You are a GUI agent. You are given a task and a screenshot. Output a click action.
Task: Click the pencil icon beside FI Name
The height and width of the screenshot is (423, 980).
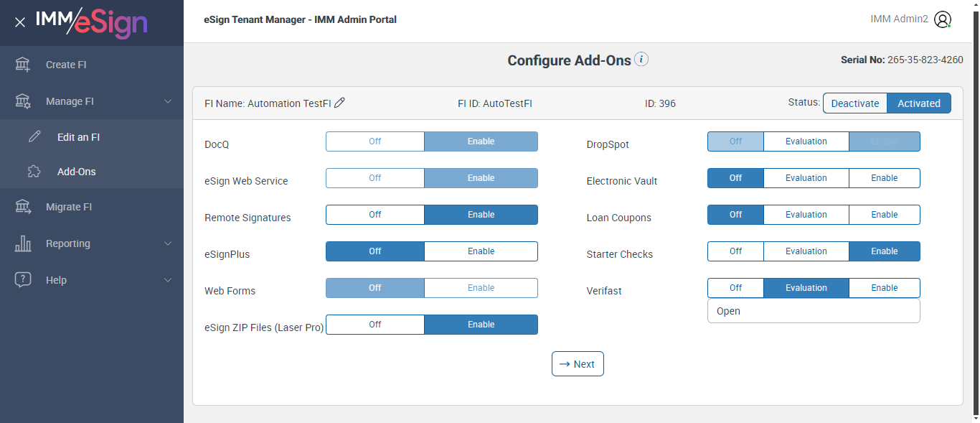[x=340, y=103]
